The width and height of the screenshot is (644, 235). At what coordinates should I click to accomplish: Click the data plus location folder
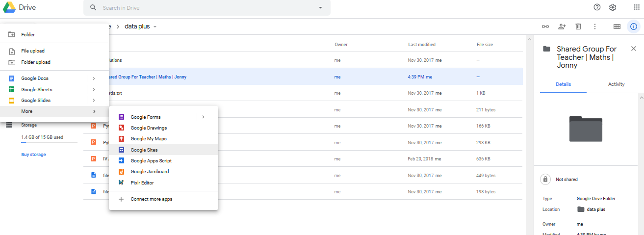(x=591, y=209)
